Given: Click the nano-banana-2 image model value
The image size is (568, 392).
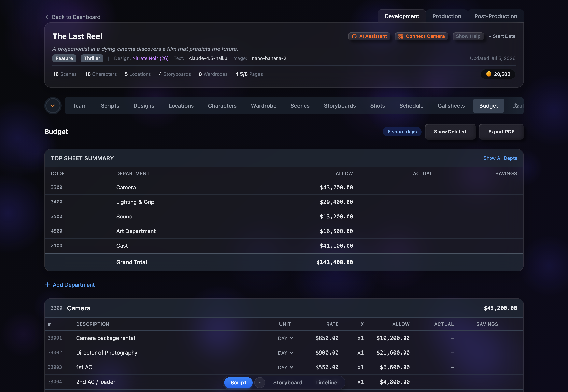Looking at the screenshot, I should [x=269, y=58].
